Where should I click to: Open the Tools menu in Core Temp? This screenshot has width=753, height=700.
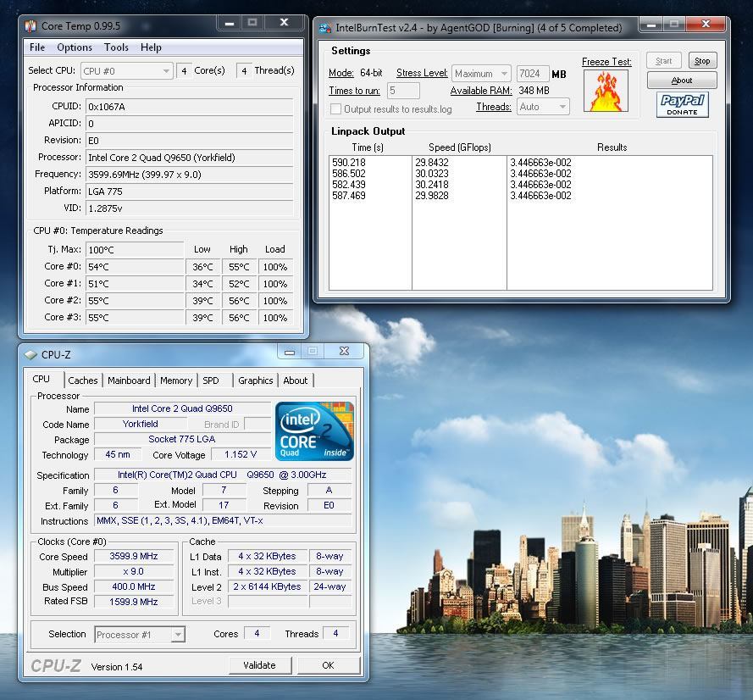(x=116, y=47)
